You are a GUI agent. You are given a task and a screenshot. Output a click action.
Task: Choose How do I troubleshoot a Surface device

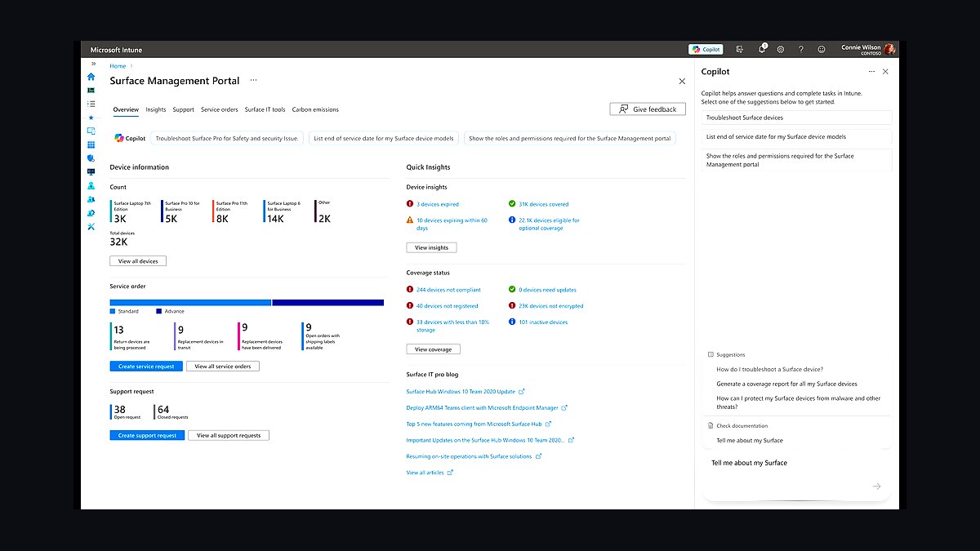point(769,369)
